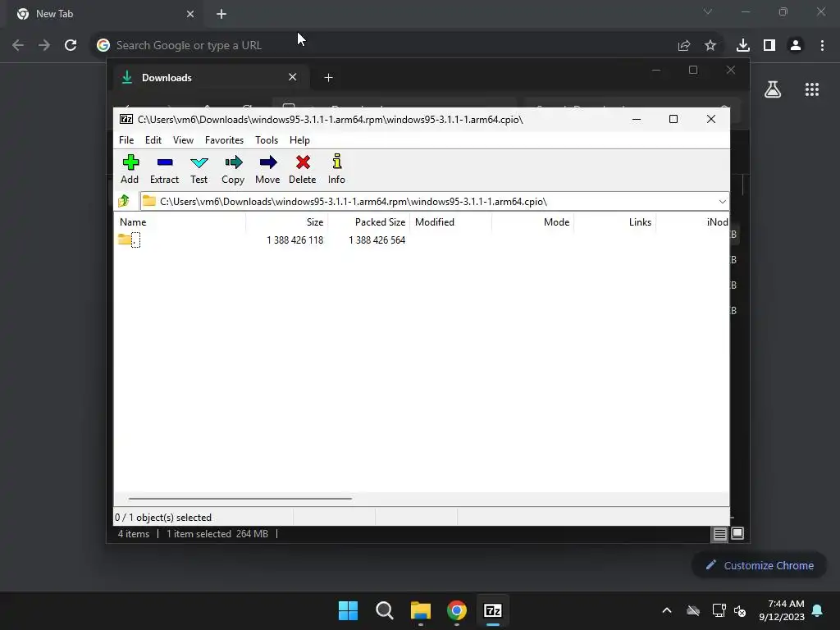Screen dimensions: 840x630
Task: Open the Google apps grid
Action: pos(812,89)
